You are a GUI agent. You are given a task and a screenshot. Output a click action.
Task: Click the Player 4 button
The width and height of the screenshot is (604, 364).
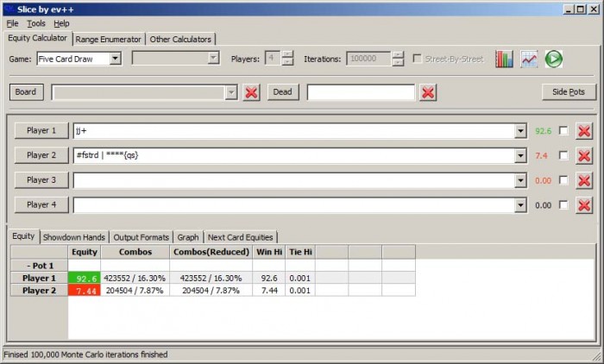pyautogui.click(x=41, y=204)
